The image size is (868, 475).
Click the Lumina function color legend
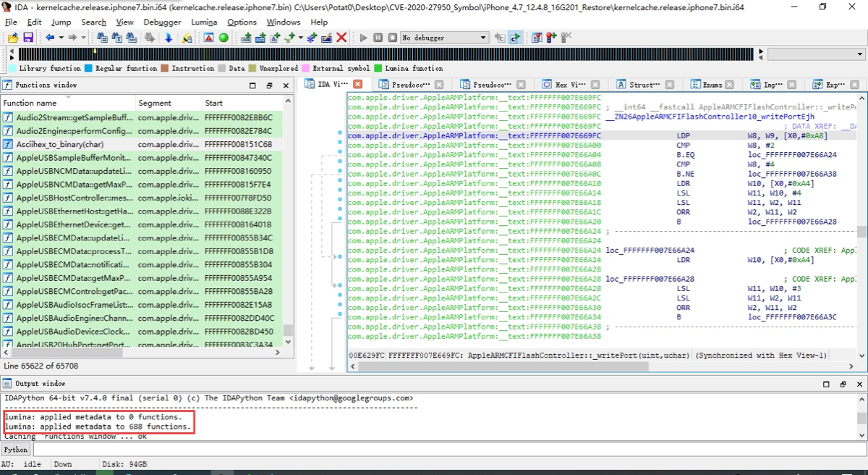click(408, 68)
